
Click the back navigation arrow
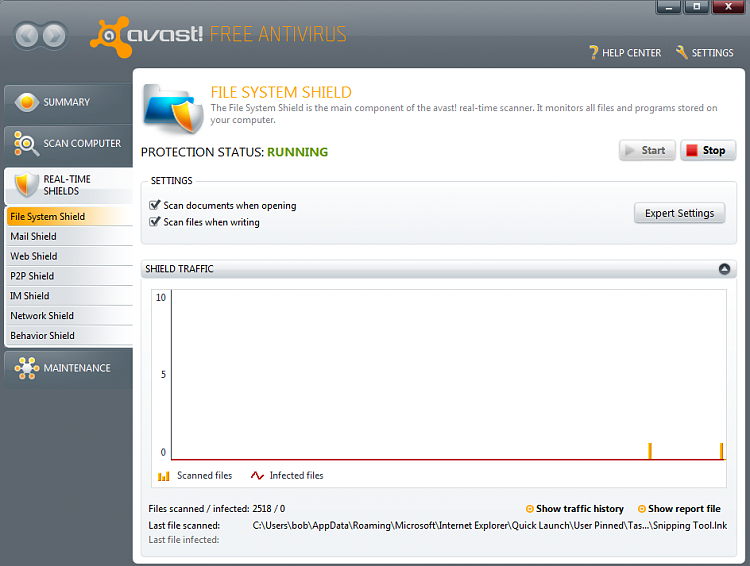click(27, 36)
